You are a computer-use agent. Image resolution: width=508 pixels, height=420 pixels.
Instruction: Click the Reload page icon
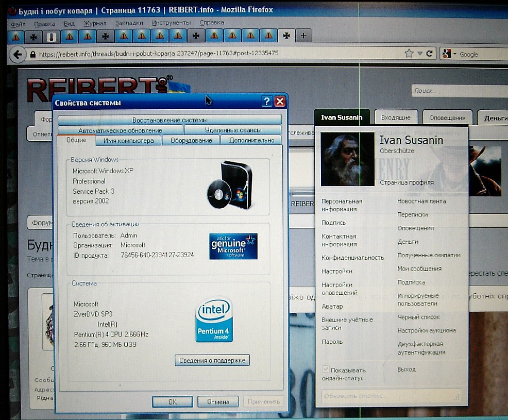[429, 54]
